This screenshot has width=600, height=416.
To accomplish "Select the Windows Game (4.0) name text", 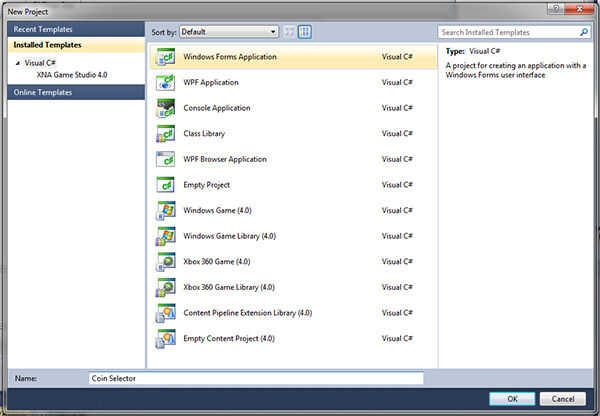I will 217,210.
